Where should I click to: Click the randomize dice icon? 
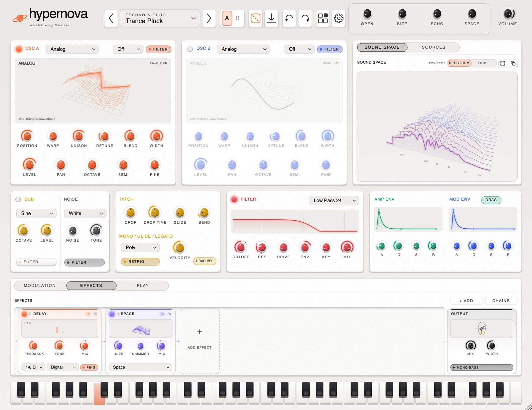[255, 18]
